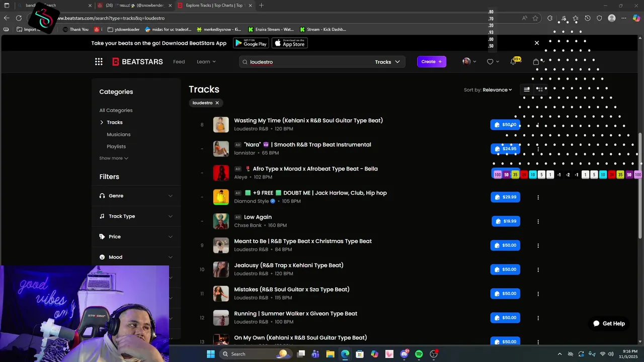
Task: Open the Tracks search-type dropdown
Action: pyautogui.click(x=387, y=62)
